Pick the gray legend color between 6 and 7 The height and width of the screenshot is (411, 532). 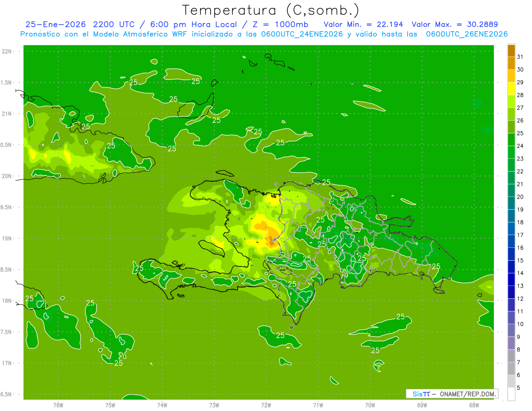pyautogui.click(x=511, y=368)
